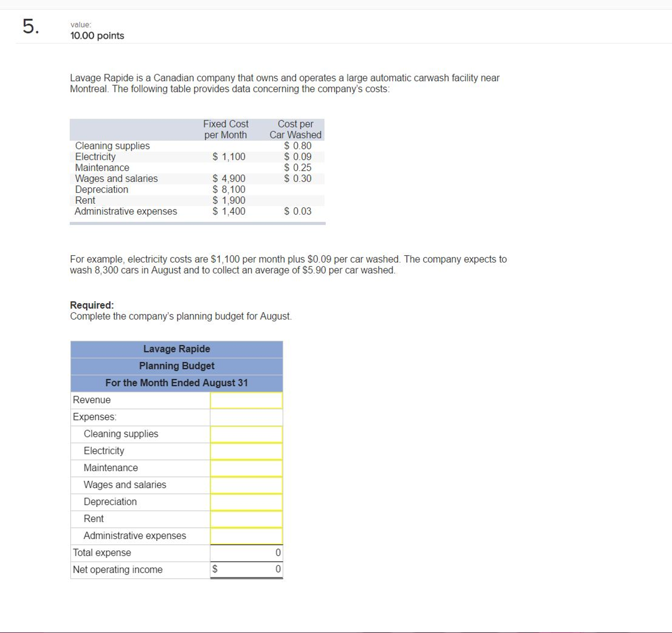
Task: Click the 10.00 points value text
Action: [x=97, y=35]
